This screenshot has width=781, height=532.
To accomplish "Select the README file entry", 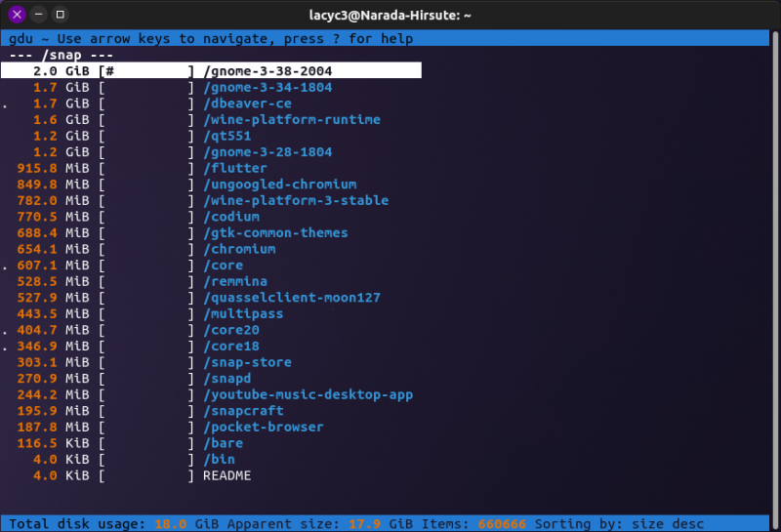I will [227, 475].
